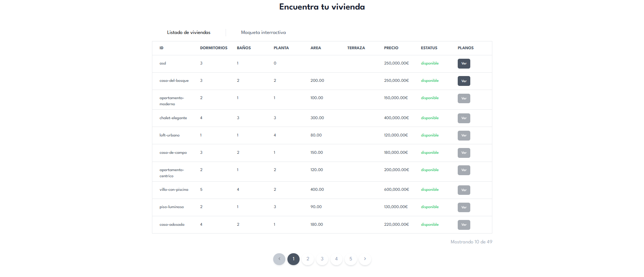Click the previous page chevron arrow
644x277 pixels.
click(x=279, y=259)
